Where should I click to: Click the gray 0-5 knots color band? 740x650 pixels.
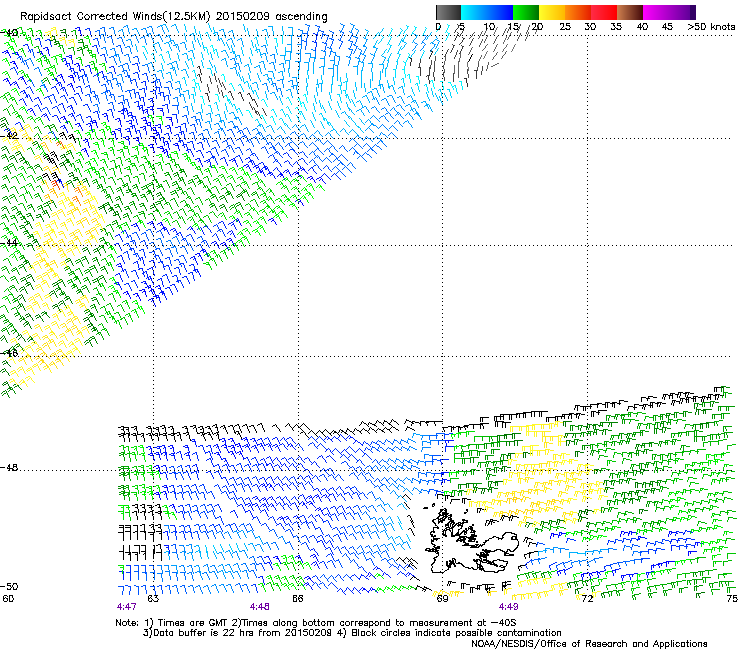coord(448,12)
